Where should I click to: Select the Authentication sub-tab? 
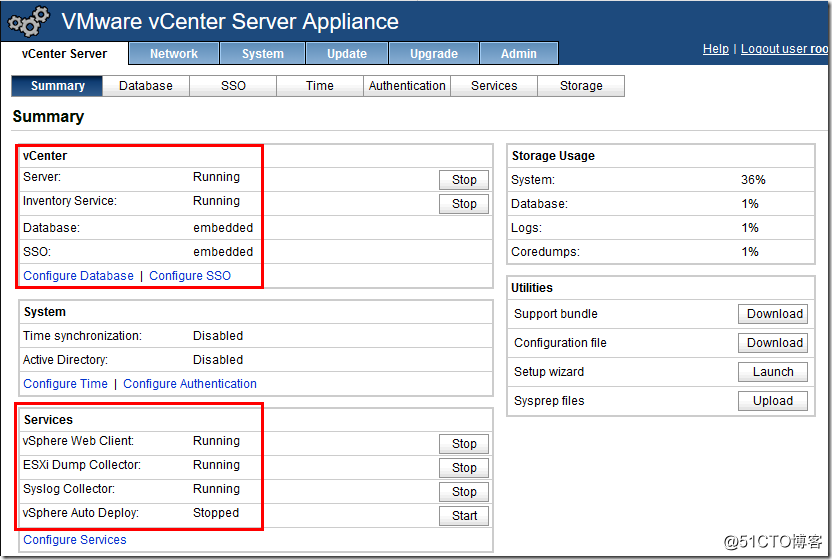pyautogui.click(x=407, y=86)
